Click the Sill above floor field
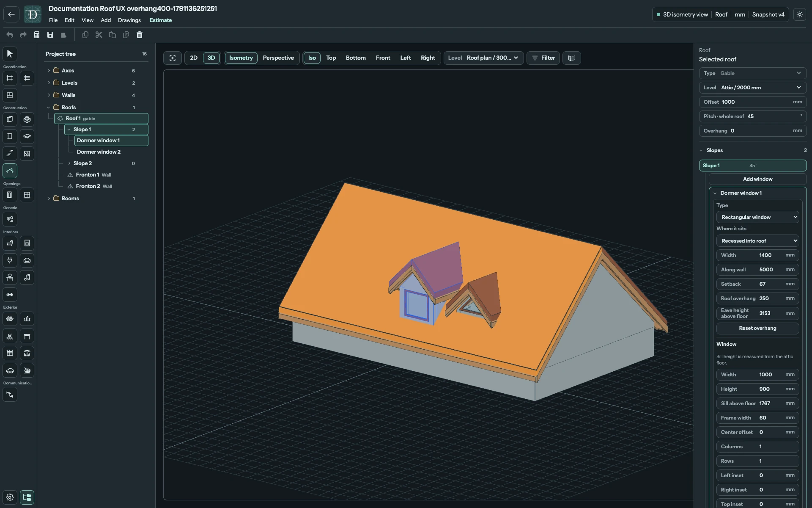This screenshot has height=508, width=812. 758,403
